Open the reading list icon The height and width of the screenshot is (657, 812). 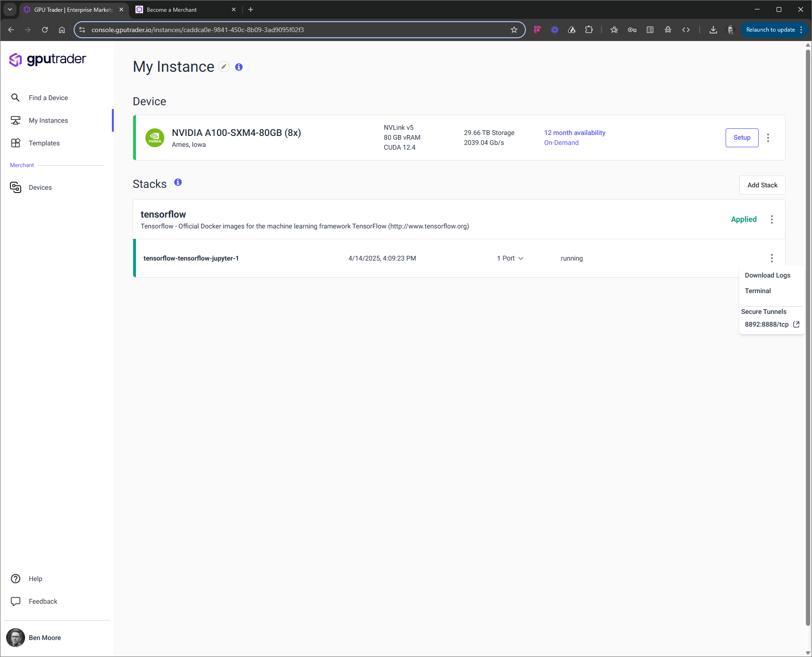point(650,30)
